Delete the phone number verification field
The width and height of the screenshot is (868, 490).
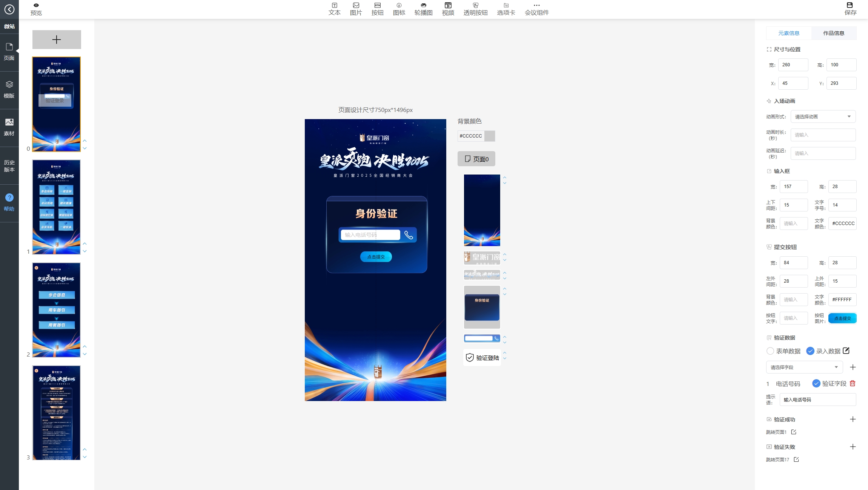click(x=853, y=383)
